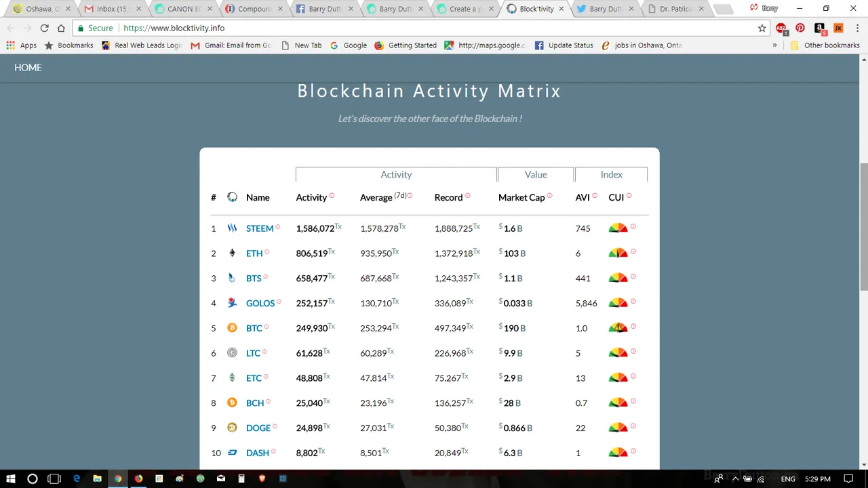Viewport: 868px width, 488px height.
Task: Click the Dash logo in DASH row
Action: pyautogui.click(x=232, y=453)
